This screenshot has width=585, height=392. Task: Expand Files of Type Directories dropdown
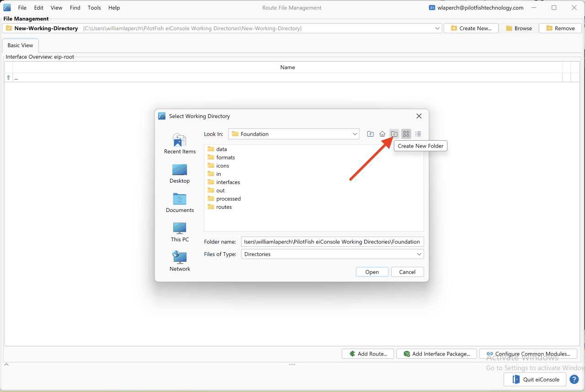[419, 254]
